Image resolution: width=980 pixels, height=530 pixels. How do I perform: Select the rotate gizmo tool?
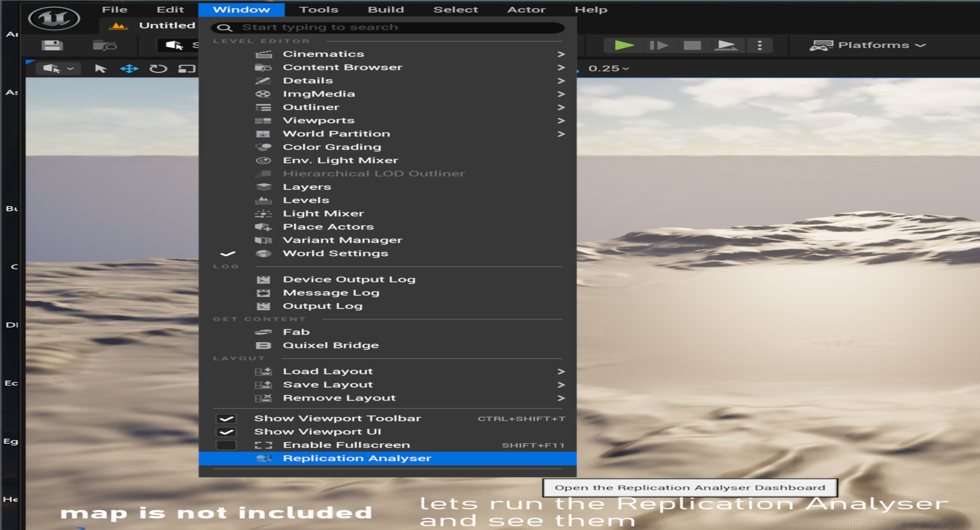click(158, 68)
